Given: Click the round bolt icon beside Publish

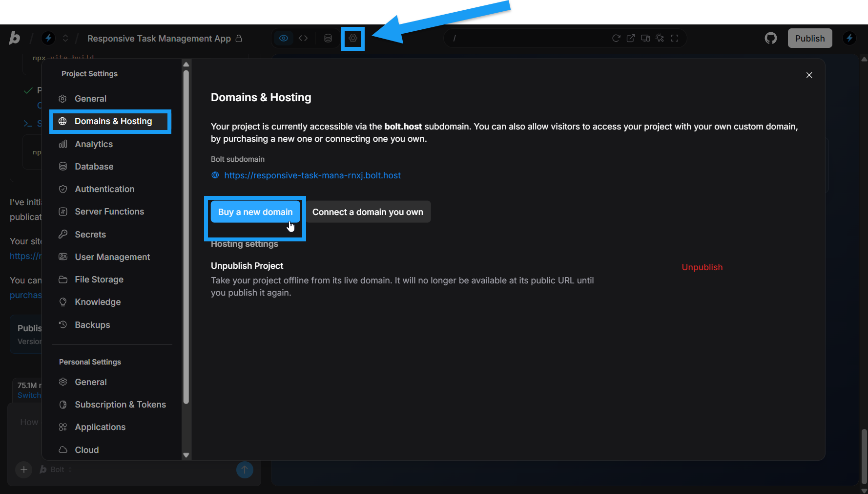Looking at the screenshot, I should (x=849, y=38).
